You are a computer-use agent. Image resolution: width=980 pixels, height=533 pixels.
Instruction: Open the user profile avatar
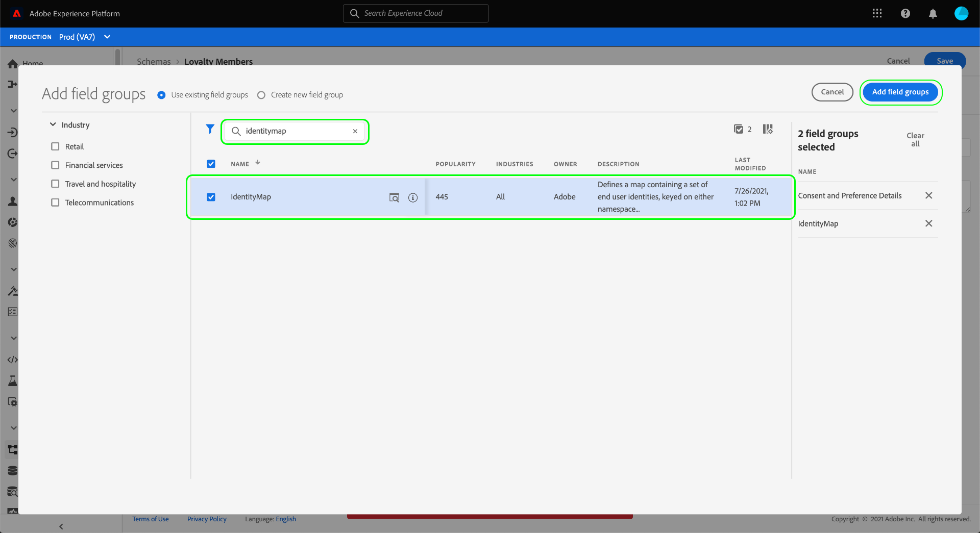point(961,14)
